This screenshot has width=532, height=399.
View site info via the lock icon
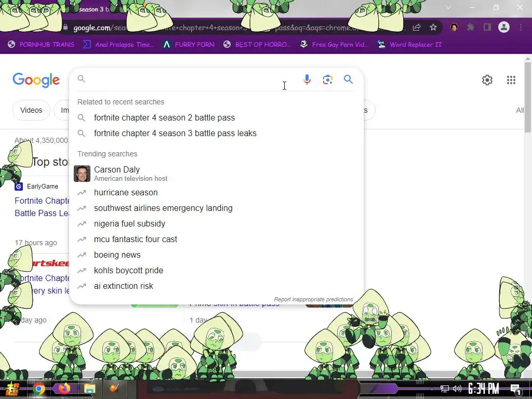coord(65,28)
